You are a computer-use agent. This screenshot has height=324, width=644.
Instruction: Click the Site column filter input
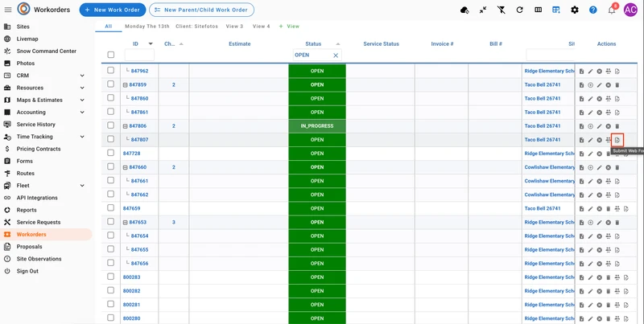click(551, 55)
